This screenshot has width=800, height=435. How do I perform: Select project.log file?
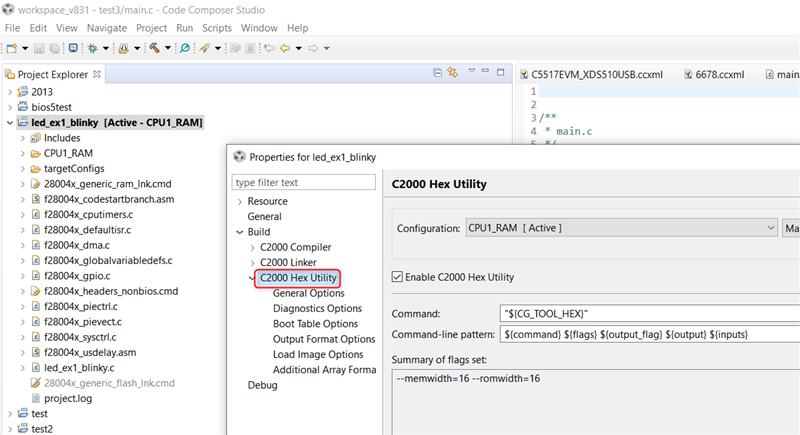[68, 398]
